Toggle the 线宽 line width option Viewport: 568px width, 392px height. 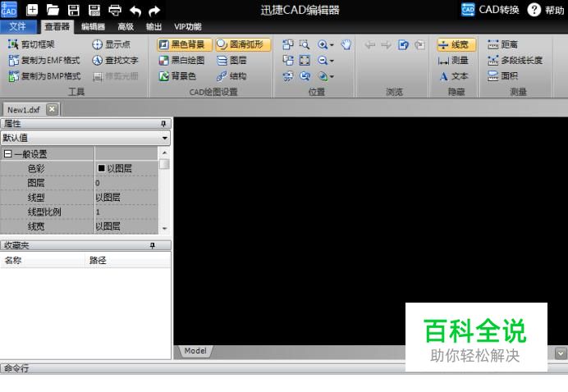tap(456, 44)
